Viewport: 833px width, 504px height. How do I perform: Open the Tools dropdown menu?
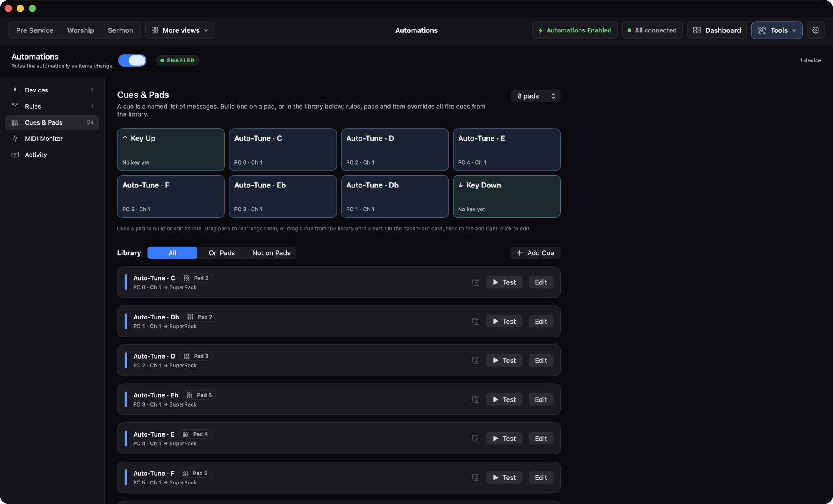click(777, 30)
